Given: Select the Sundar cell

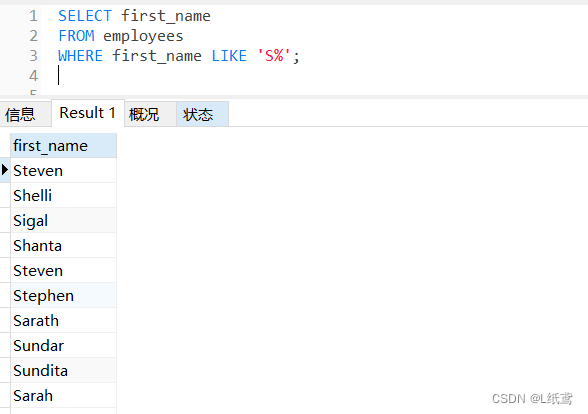Looking at the screenshot, I should tap(63, 345).
